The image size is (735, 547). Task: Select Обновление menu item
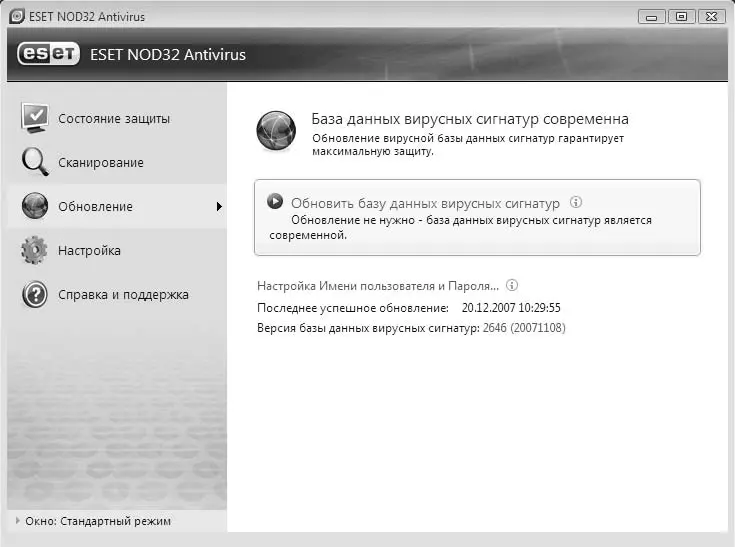117,207
